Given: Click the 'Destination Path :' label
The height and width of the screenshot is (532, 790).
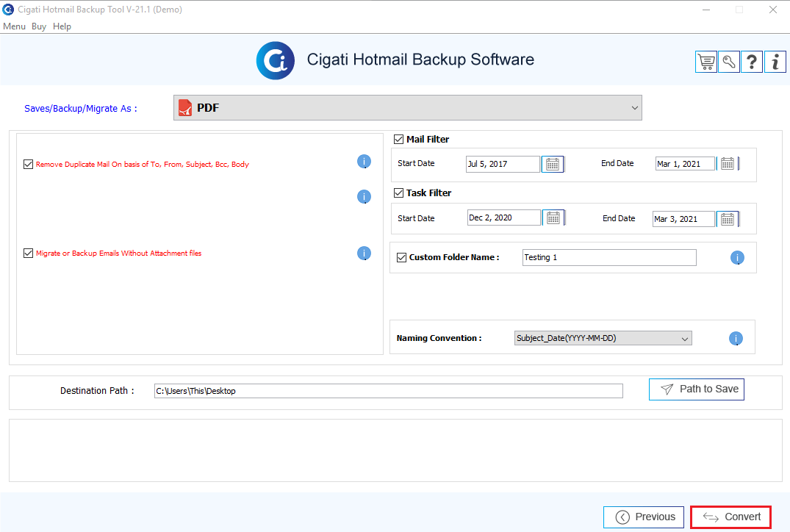Looking at the screenshot, I should tap(97, 390).
